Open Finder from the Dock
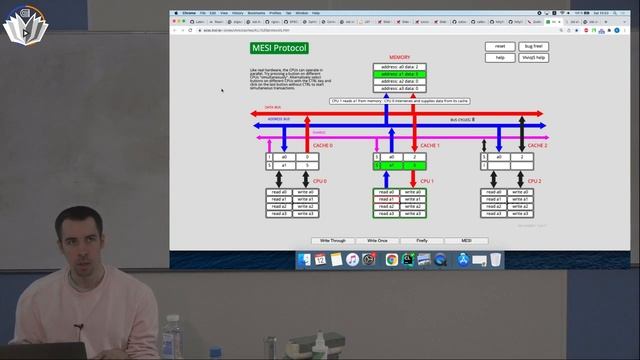This screenshot has width=640, height=360. tap(304, 260)
